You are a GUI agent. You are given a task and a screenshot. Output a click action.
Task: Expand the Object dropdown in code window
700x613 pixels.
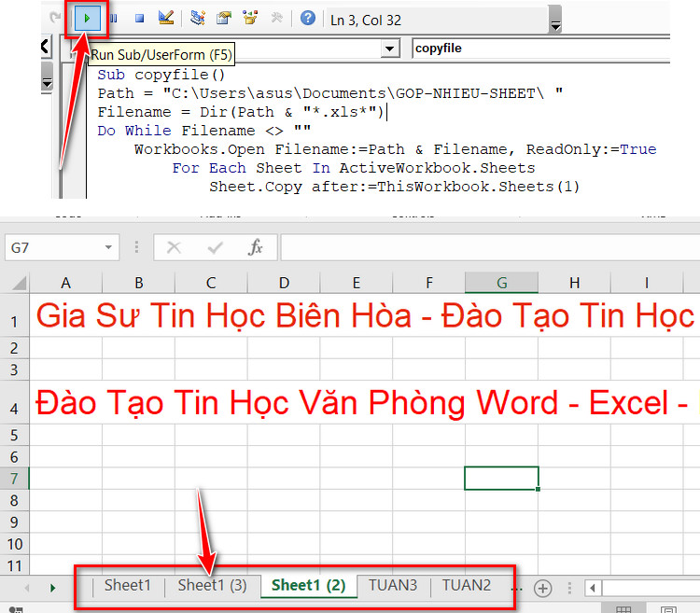(390, 49)
